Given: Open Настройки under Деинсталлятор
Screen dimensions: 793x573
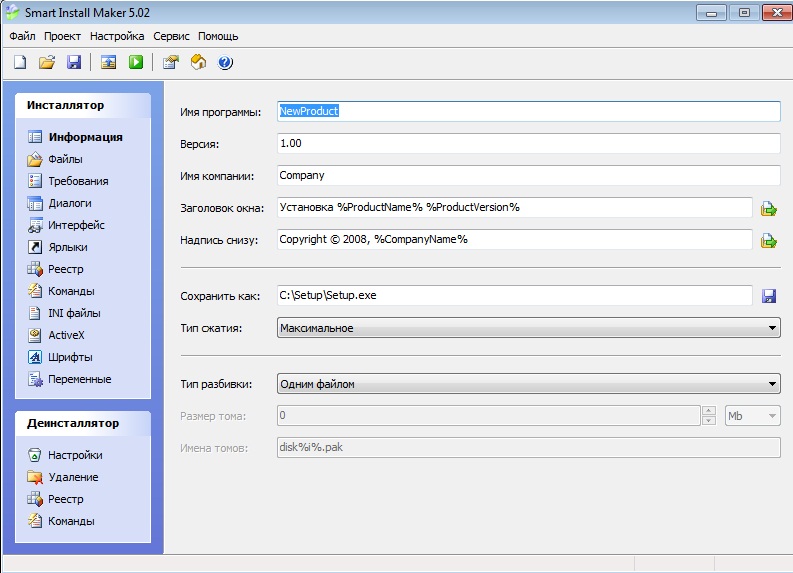Looking at the screenshot, I should point(74,455).
